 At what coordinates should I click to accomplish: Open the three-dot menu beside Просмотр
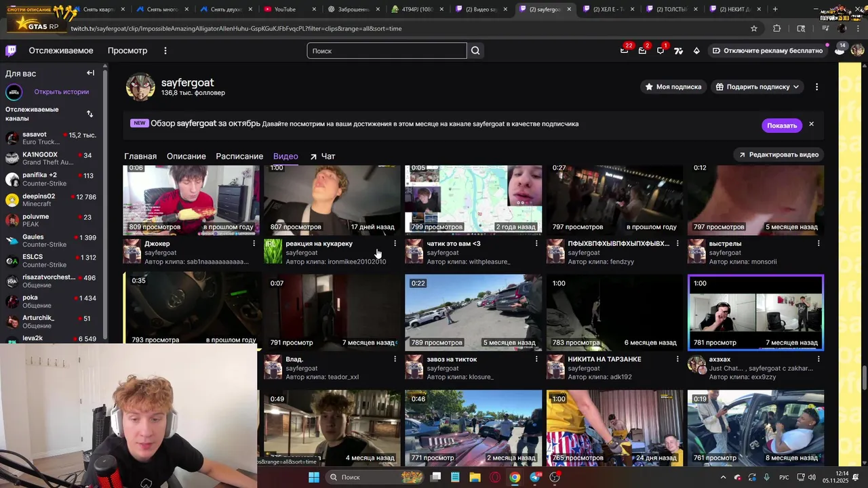165,51
